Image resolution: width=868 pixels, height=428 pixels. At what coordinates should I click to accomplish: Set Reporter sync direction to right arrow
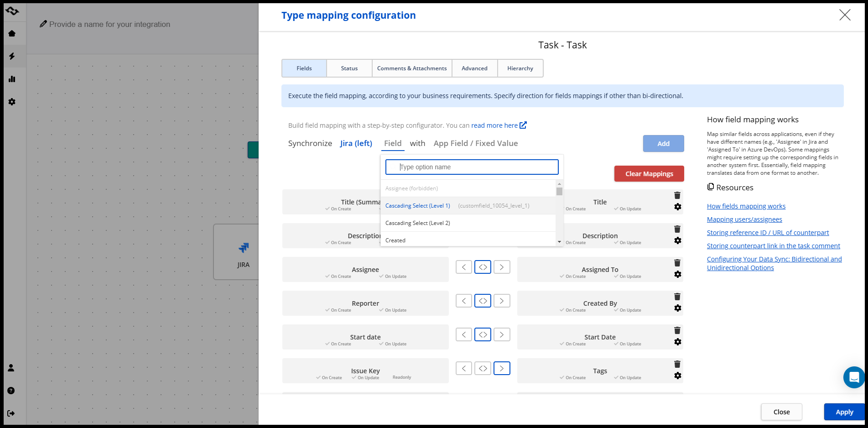(x=502, y=301)
